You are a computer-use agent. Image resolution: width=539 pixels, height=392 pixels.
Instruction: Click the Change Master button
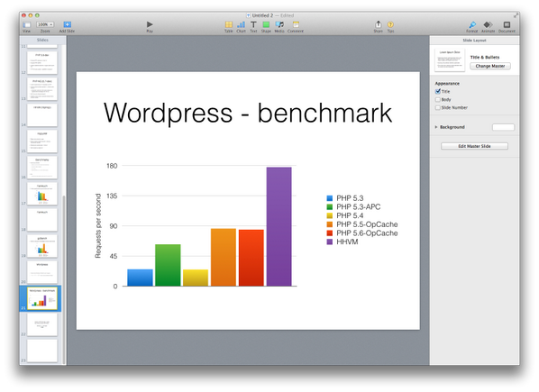tap(490, 66)
